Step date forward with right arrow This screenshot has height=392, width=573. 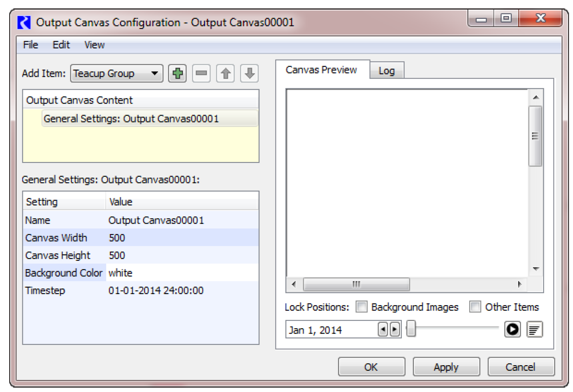click(395, 330)
